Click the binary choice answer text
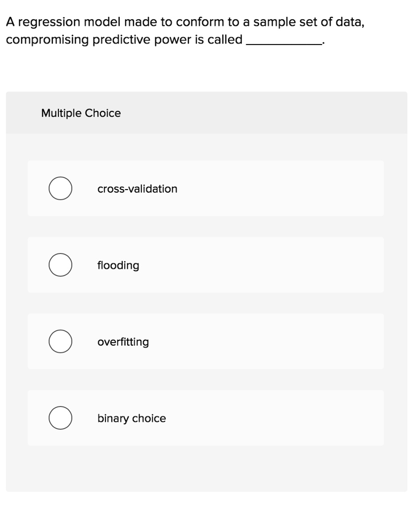This screenshot has width=420, height=507. [x=132, y=418]
